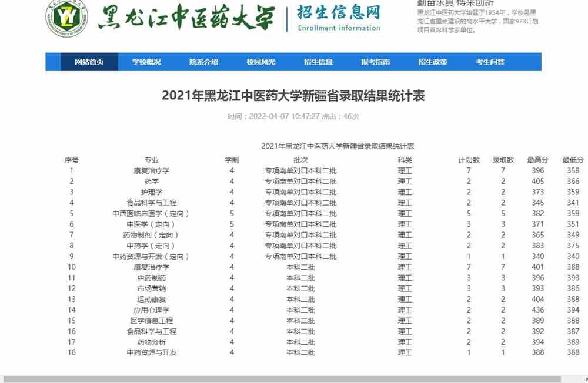Screen dimensions: 588x383
Task: Click the 学制 column header
Action: coord(232,160)
